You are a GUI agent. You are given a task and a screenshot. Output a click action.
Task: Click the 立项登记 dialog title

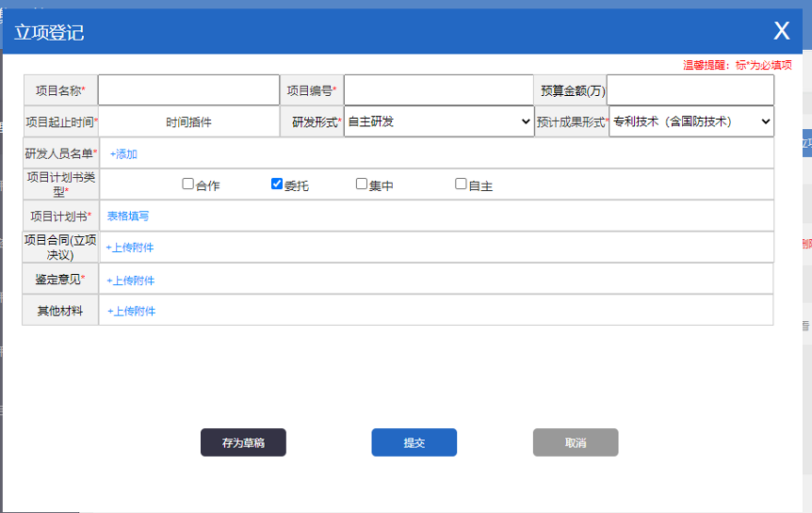49,33
